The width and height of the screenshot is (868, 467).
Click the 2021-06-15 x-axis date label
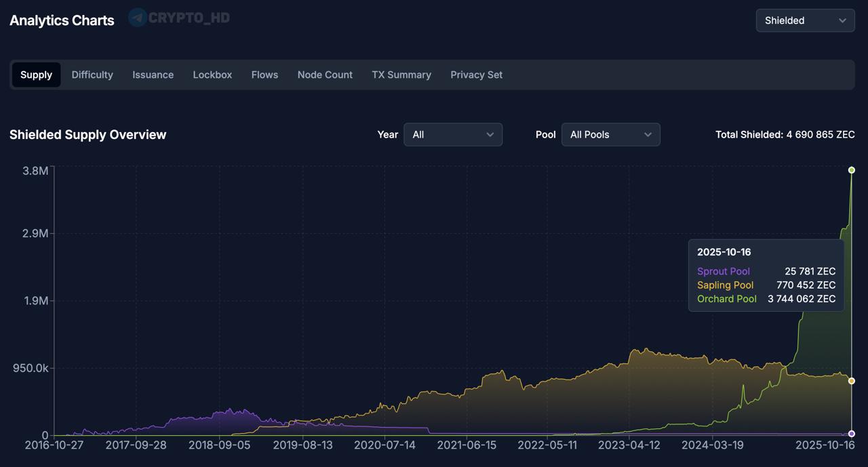click(x=467, y=445)
